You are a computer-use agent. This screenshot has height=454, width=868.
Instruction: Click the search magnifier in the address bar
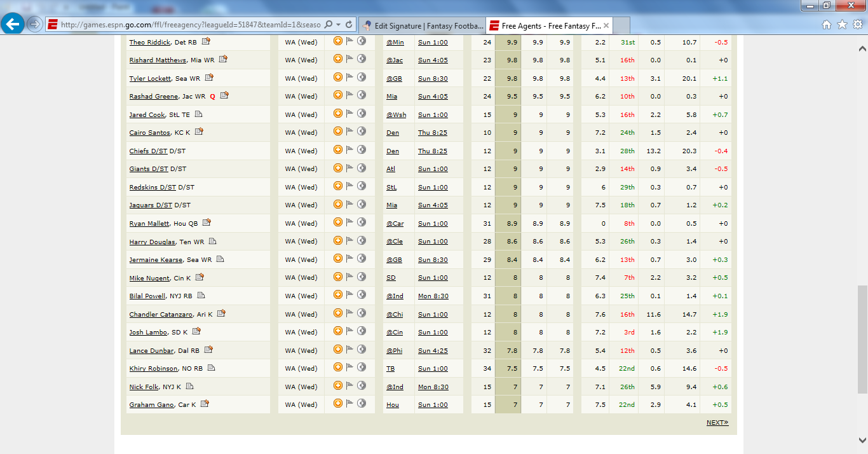[x=329, y=25]
